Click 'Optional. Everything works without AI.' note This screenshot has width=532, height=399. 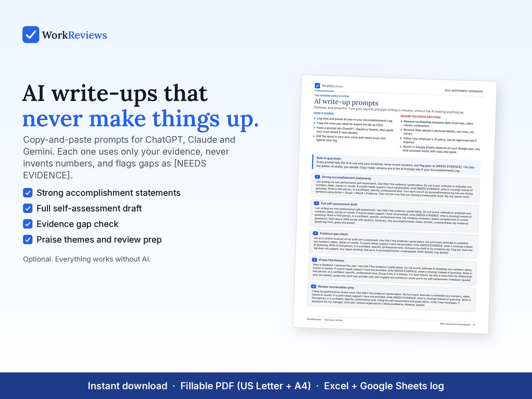click(87, 259)
